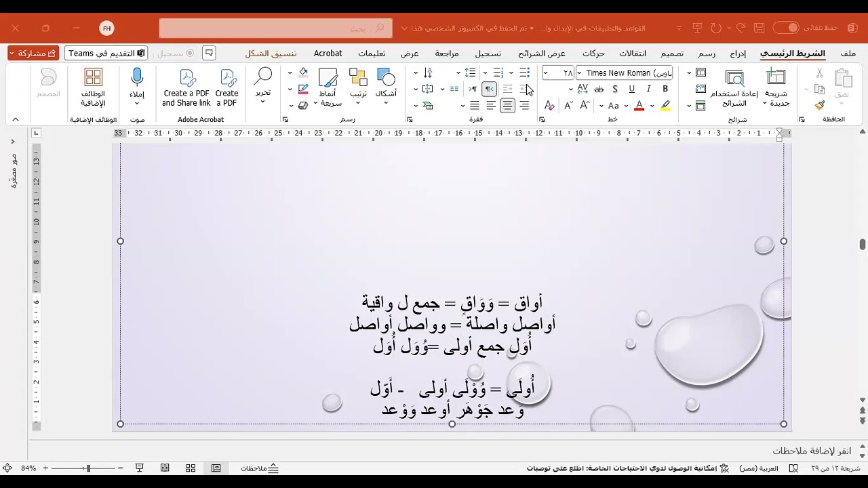Toggle left-to-right text direction

[473, 89]
